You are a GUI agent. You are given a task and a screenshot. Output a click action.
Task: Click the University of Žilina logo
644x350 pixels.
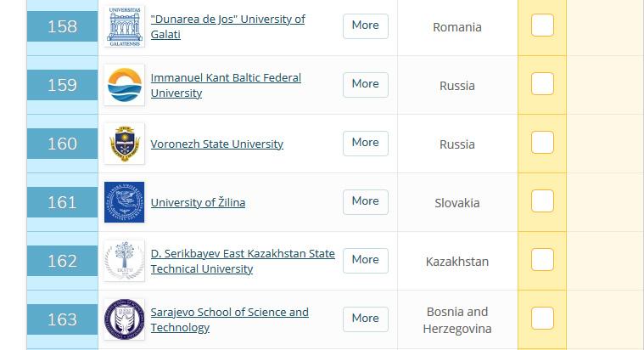coord(124,202)
